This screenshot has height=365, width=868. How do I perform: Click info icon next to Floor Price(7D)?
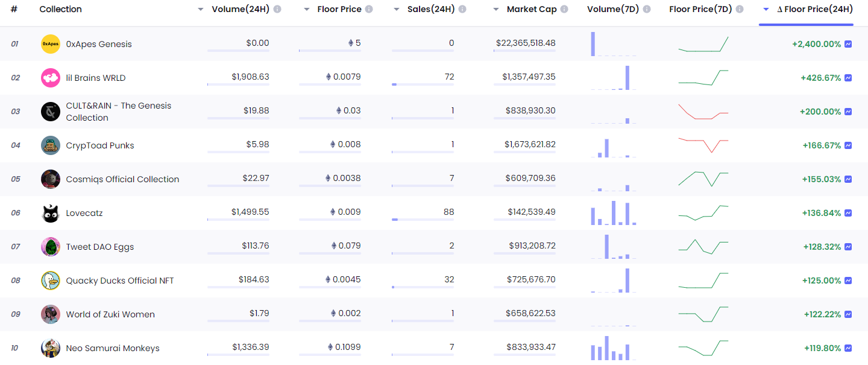click(x=740, y=9)
